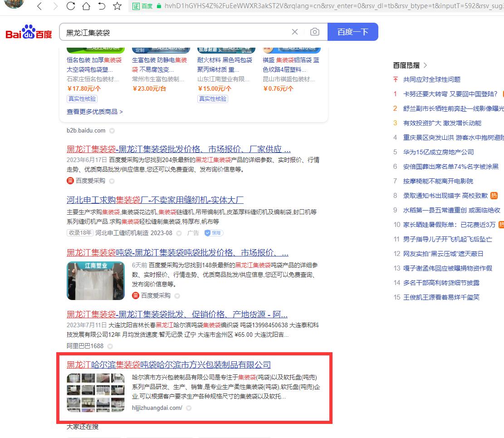Click the green lock security icon
504x438 pixels.
click(159, 6)
